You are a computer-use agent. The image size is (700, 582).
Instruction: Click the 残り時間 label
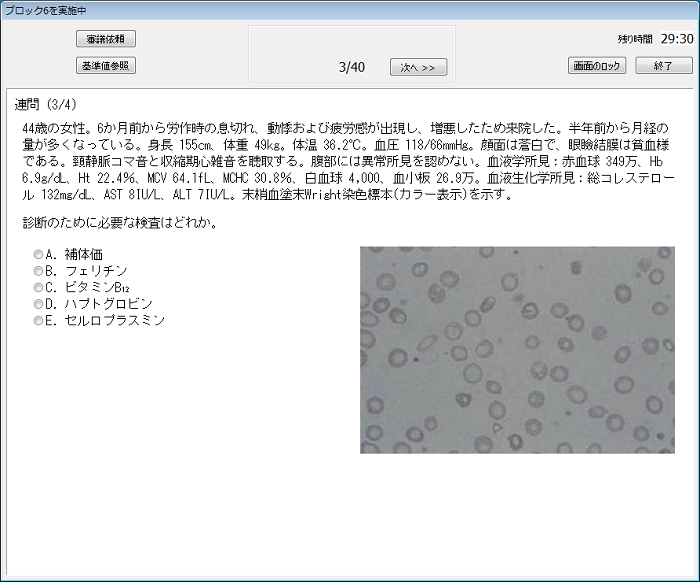point(635,39)
